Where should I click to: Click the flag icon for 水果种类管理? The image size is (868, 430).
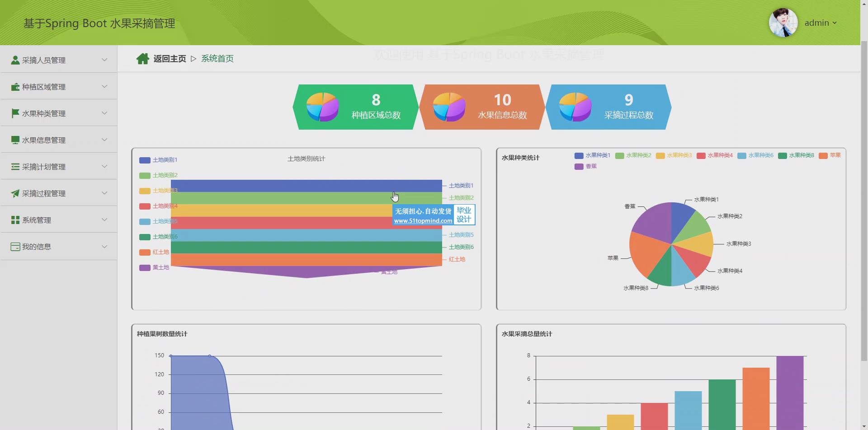pos(15,113)
